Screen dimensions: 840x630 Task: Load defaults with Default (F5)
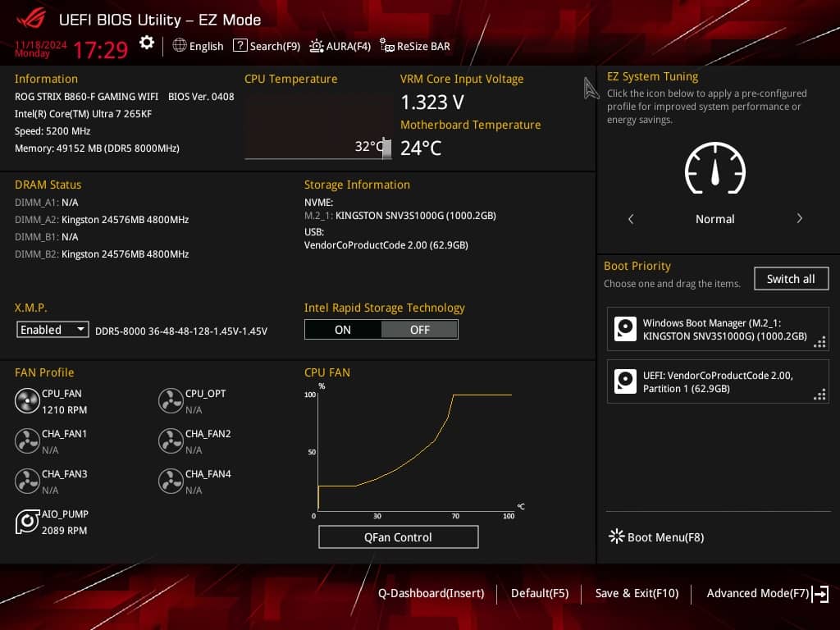(540, 593)
